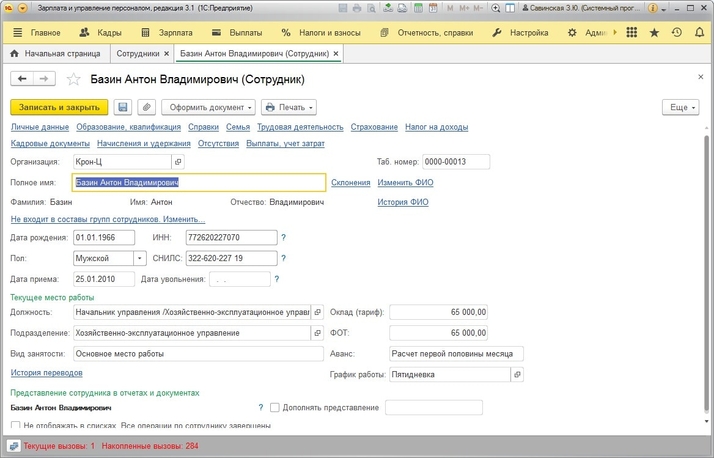Screen dimensions: 714x458
Task: Open the Оформить документ dropdown
Action: [x=208, y=107]
